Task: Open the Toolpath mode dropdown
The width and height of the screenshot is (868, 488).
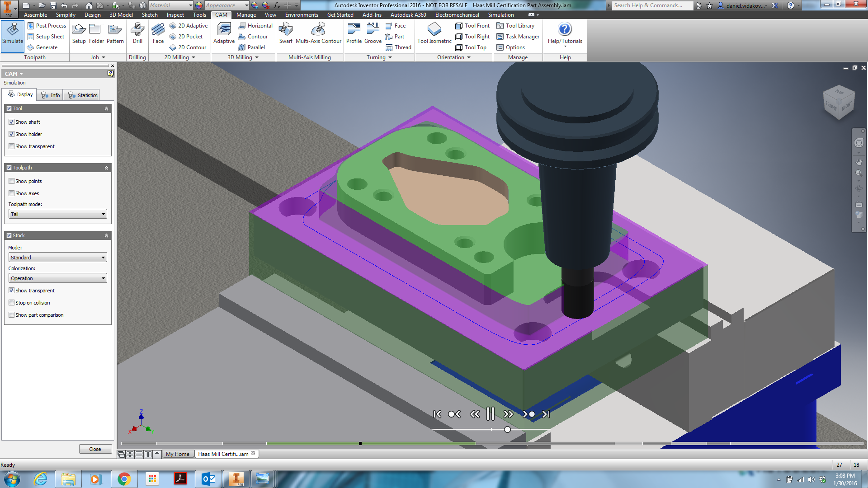Action: coord(58,214)
